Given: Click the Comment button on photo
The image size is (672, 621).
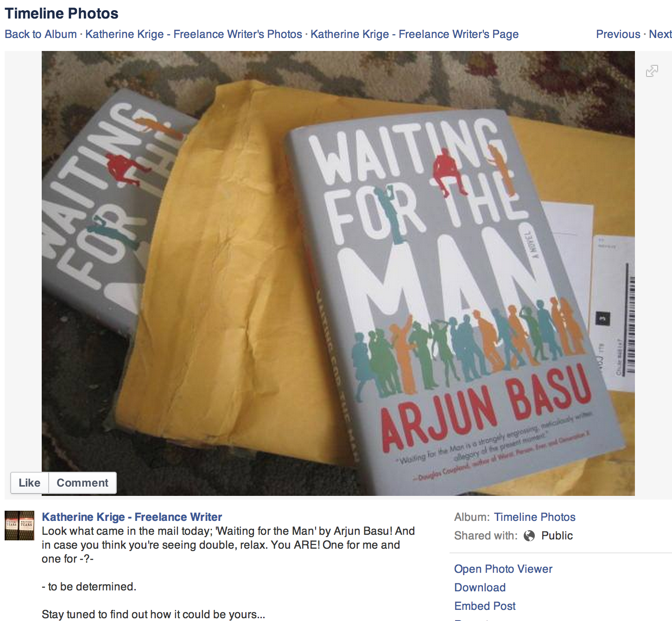Looking at the screenshot, I should tap(82, 483).
